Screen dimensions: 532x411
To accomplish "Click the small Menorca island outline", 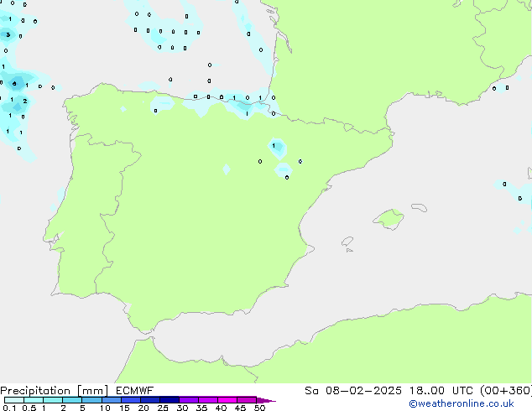I will pos(417,205).
